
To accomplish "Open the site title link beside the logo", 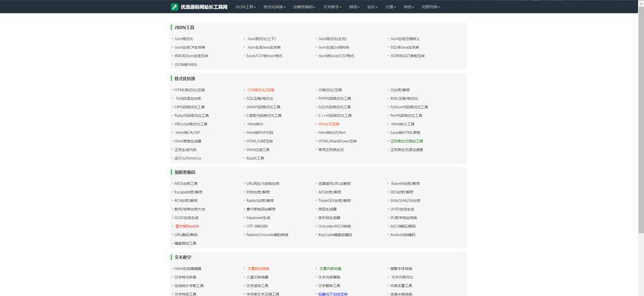I will click(204, 7).
